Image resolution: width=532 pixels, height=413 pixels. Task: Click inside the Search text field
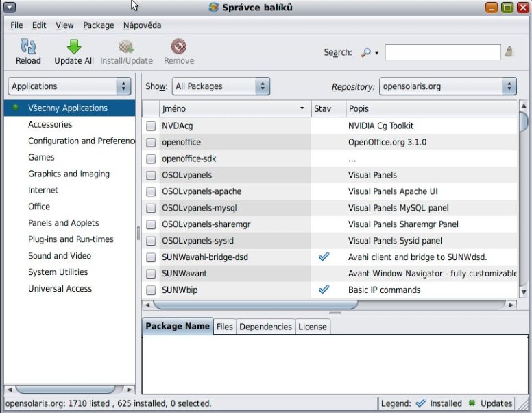click(x=442, y=52)
